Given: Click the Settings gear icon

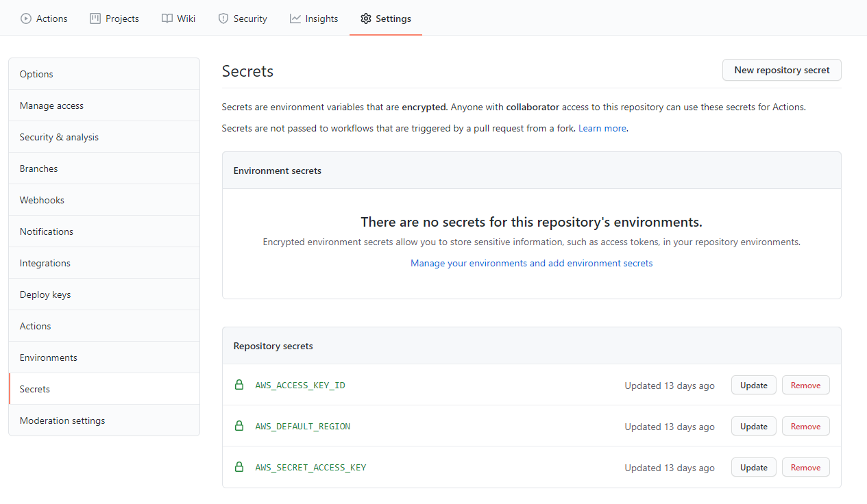Looking at the screenshot, I should (365, 18).
